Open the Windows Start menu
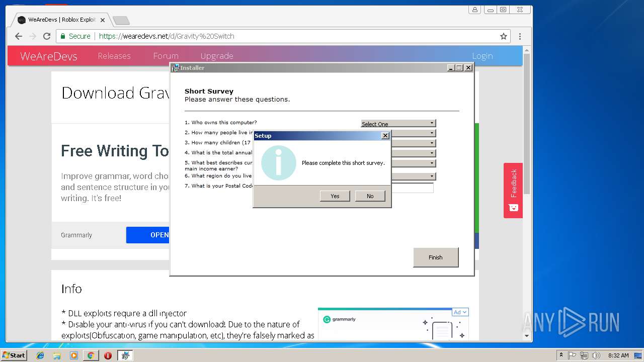The height and width of the screenshot is (362, 644). pyautogui.click(x=14, y=355)
